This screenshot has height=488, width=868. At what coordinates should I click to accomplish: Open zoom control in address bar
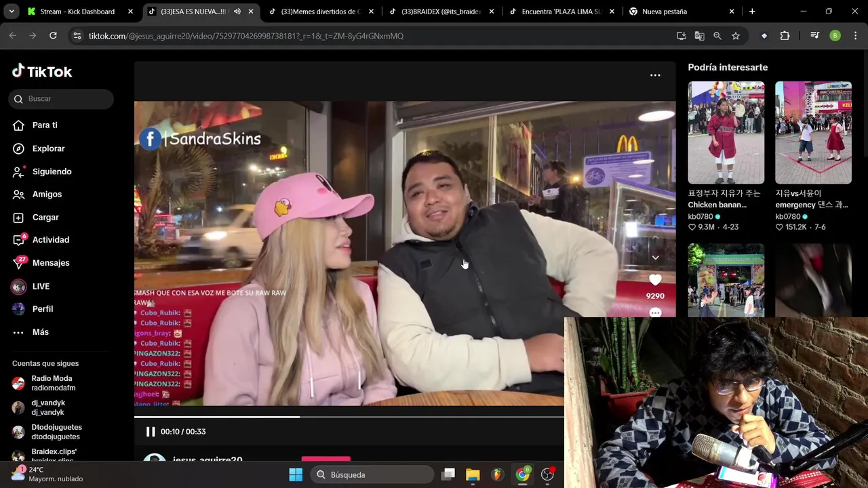tap(717, 36)
